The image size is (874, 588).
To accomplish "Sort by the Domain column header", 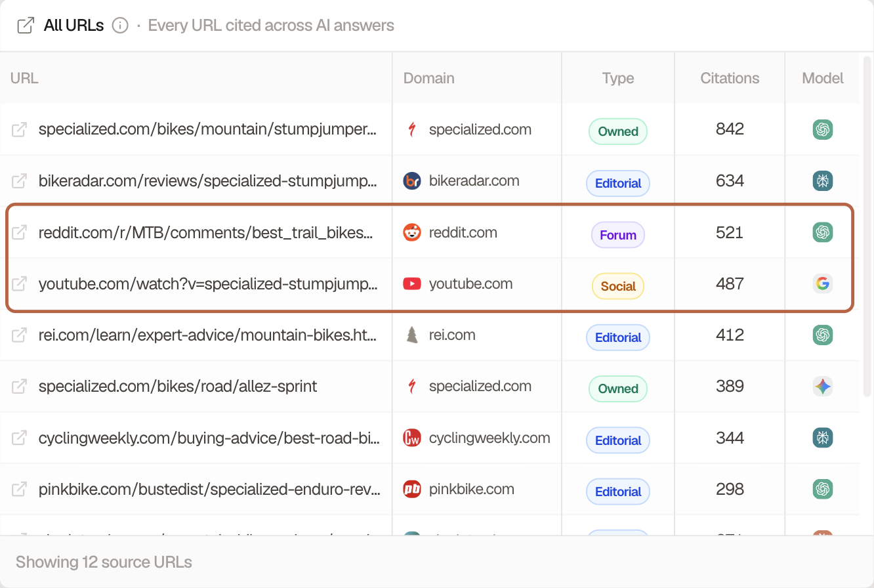I will coord(428,78).
